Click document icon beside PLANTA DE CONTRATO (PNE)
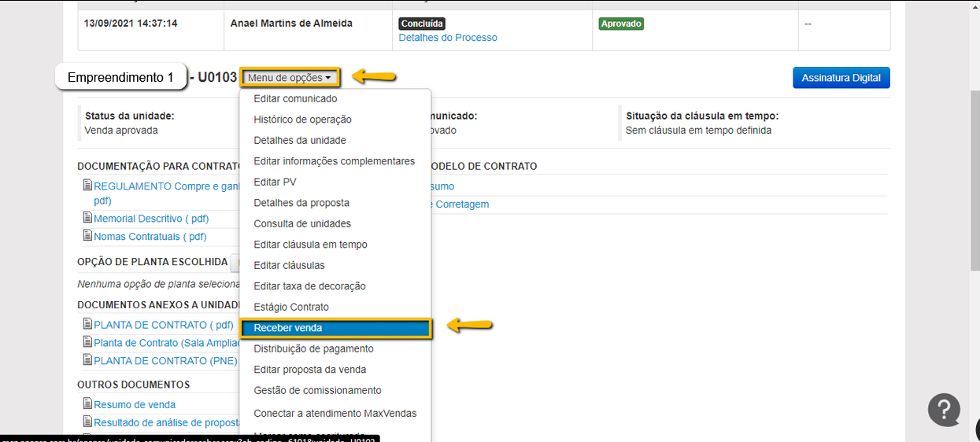This screenshot has height=442, width=980. click(x=87, y=360)
